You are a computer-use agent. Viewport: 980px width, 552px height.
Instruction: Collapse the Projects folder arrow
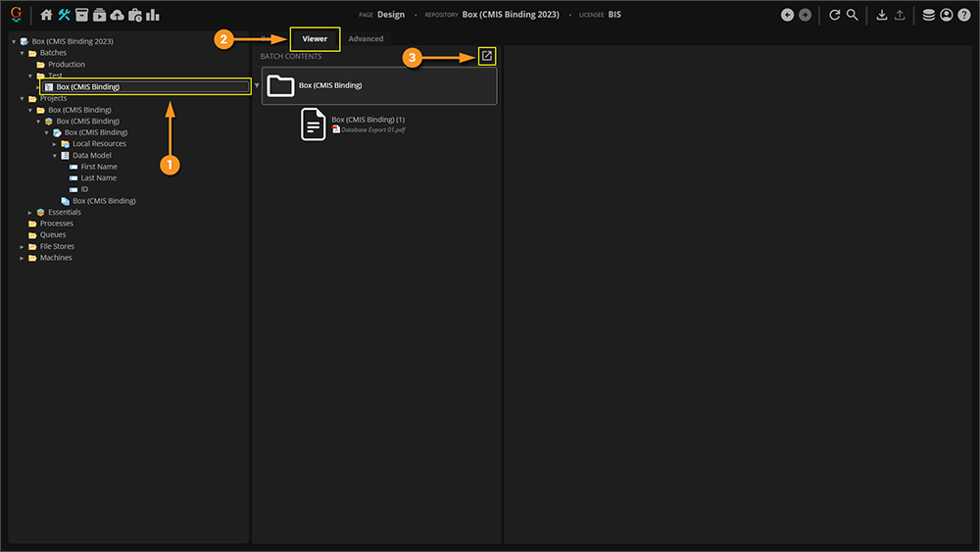click(22, 98)
